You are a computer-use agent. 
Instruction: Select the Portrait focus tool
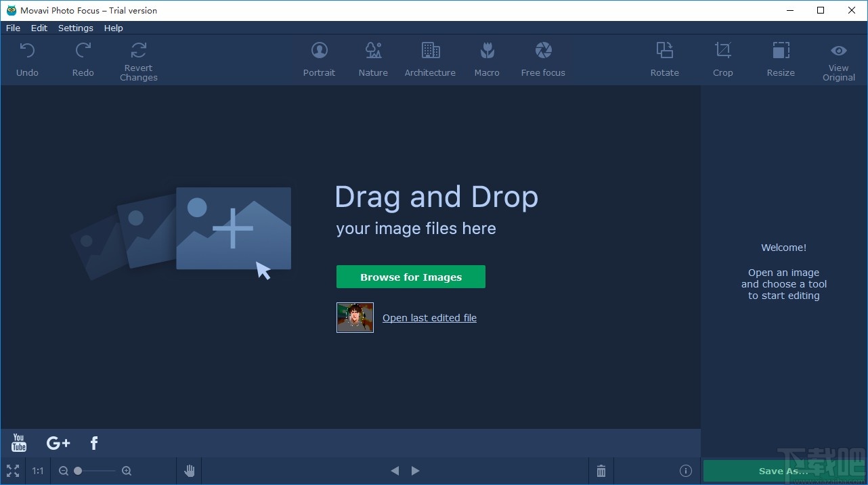pyautogui.click(x=319, y=59)
